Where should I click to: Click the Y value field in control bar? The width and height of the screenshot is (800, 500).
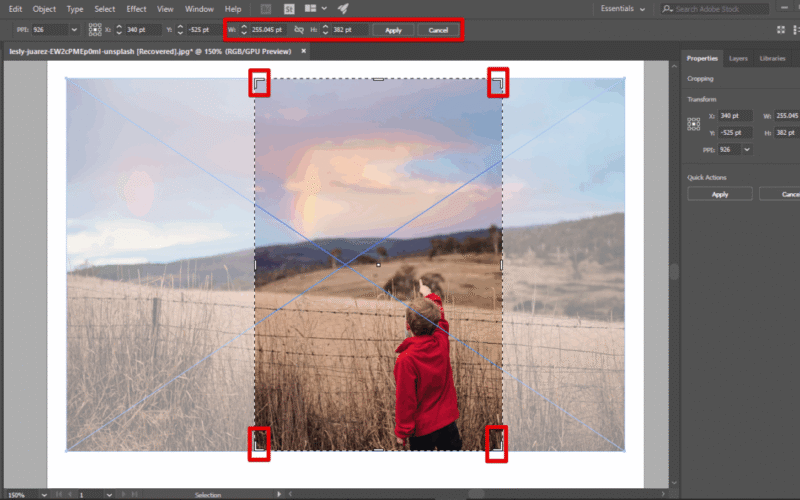coord(204,30)
